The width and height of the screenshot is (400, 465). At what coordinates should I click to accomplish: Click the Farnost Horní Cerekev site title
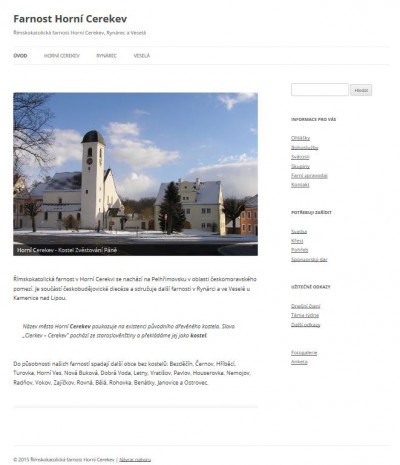tap(70, 19)
